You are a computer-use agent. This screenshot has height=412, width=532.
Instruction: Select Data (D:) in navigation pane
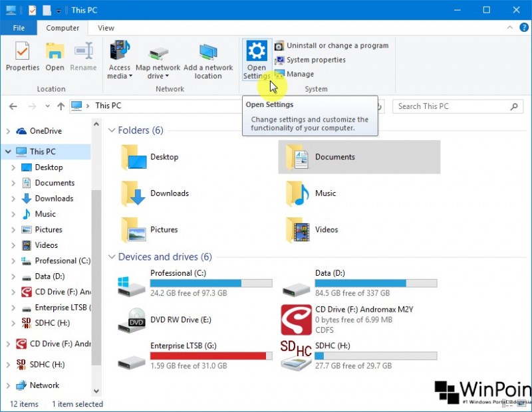point(49,276)
